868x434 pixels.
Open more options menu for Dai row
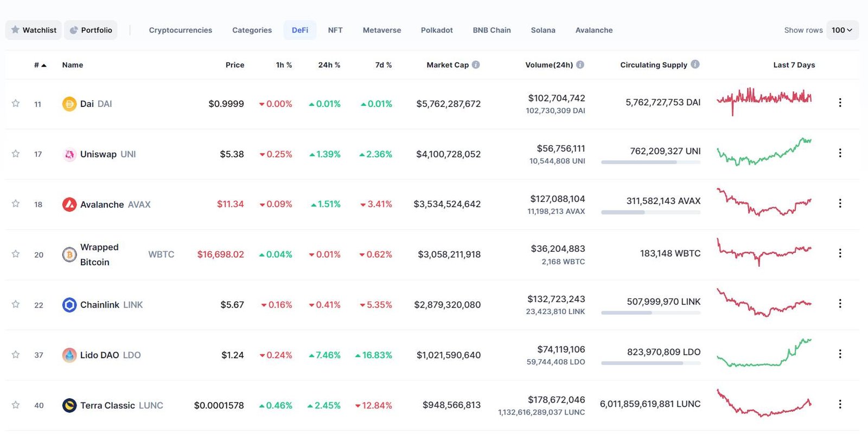click(840, 103)
